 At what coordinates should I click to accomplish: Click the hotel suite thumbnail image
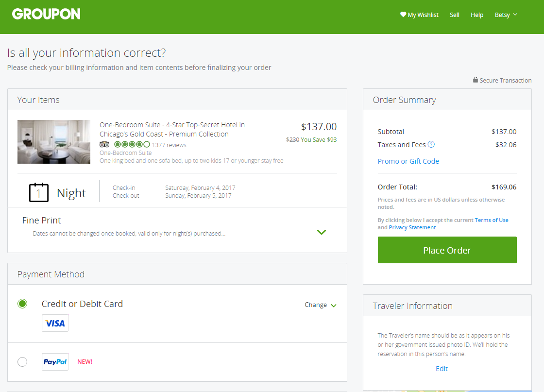(54, 142)
